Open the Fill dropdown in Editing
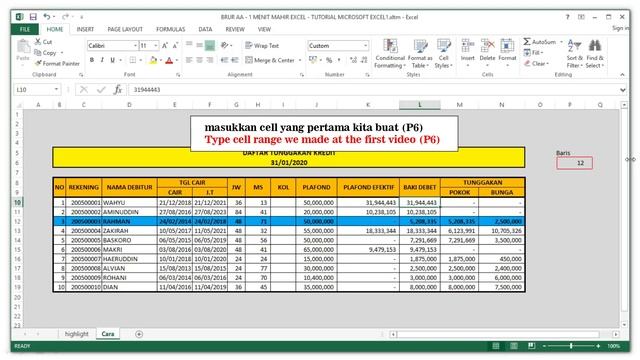Screen dimensions: 640x360 533,53
